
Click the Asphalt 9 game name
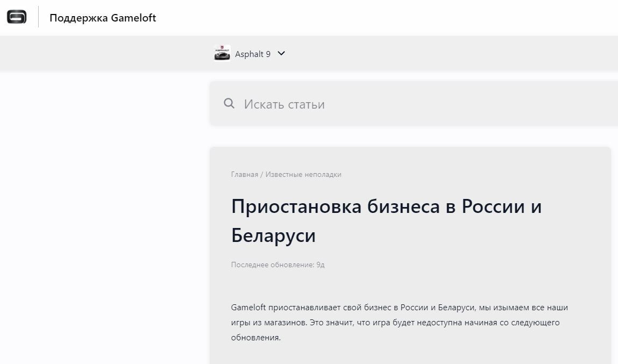pos(253,54)
